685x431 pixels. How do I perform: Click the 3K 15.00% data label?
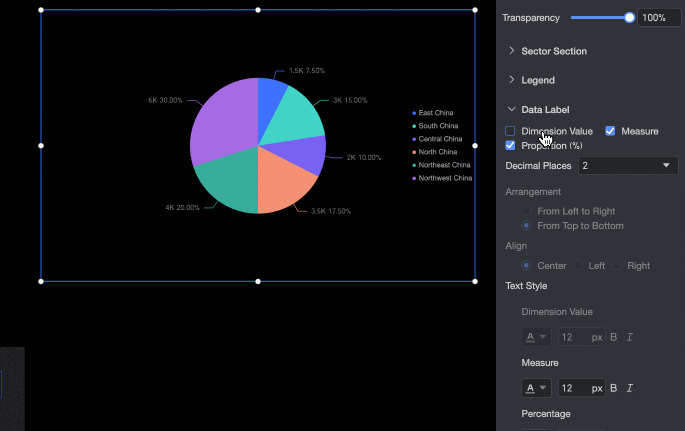(350, 100)
